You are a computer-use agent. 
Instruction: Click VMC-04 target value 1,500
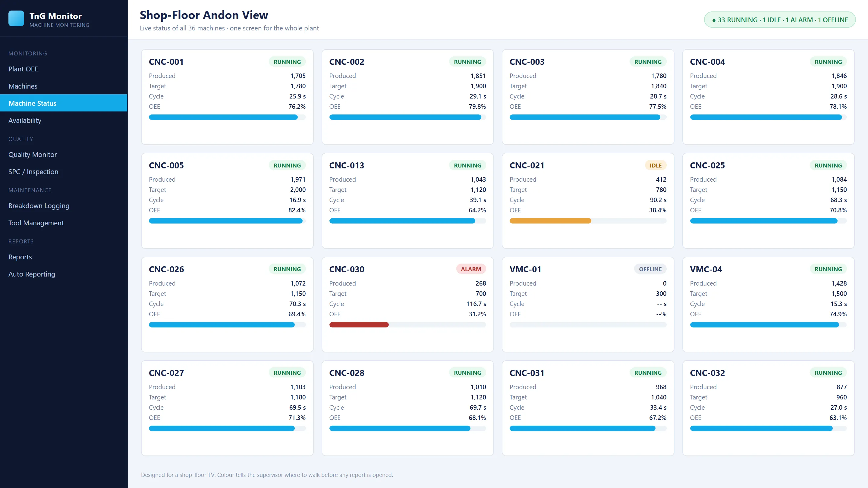pyautogui.click(x=839, y=293)
